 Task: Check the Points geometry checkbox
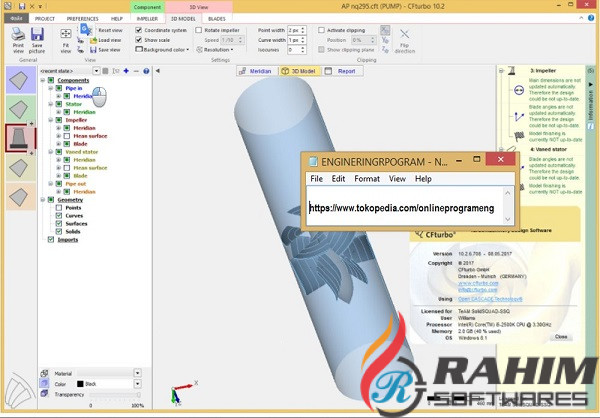[x=59, y=207]
